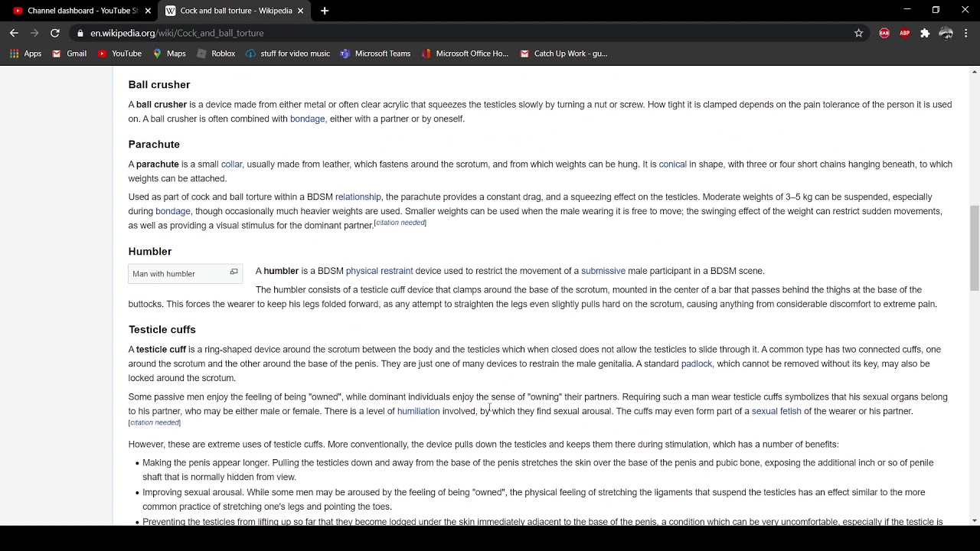Click the 'Testicle cuffs' section heading

(162, 329)
